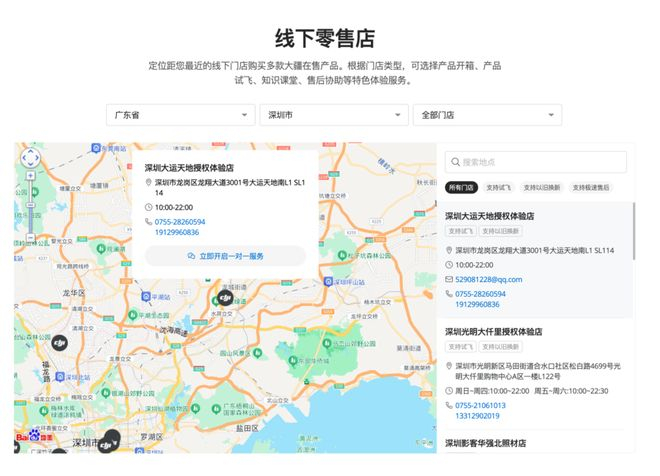
Task: Click 立即开启一对一服务 button in popup
Action: point(225,256)
